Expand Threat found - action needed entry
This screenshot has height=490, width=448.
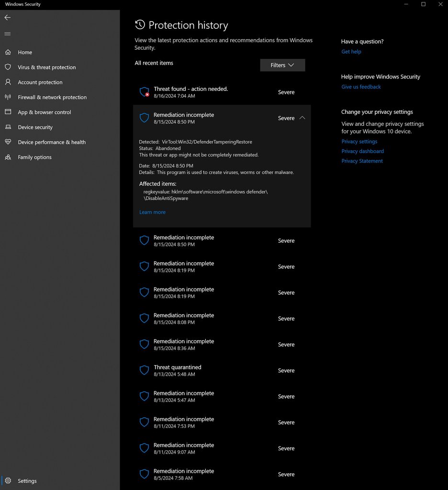coord(222,92)
